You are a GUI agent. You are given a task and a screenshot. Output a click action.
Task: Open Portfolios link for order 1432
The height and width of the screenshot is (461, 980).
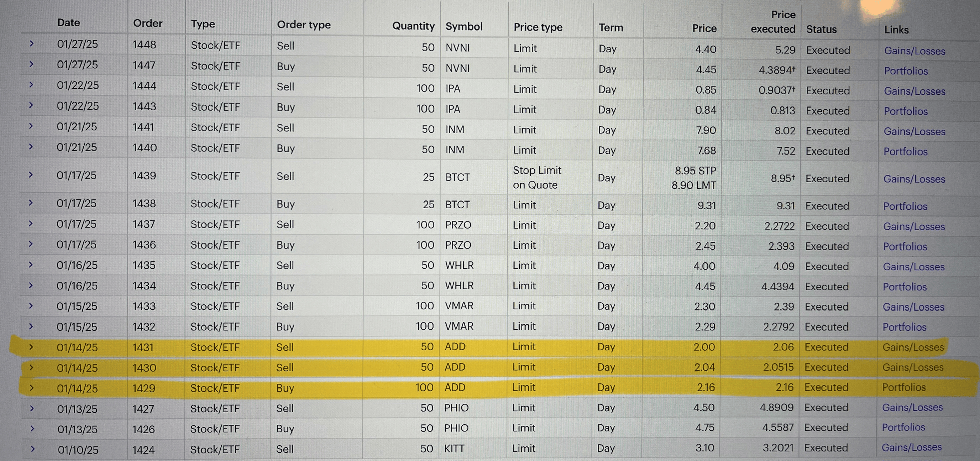(x=904, y=327)
